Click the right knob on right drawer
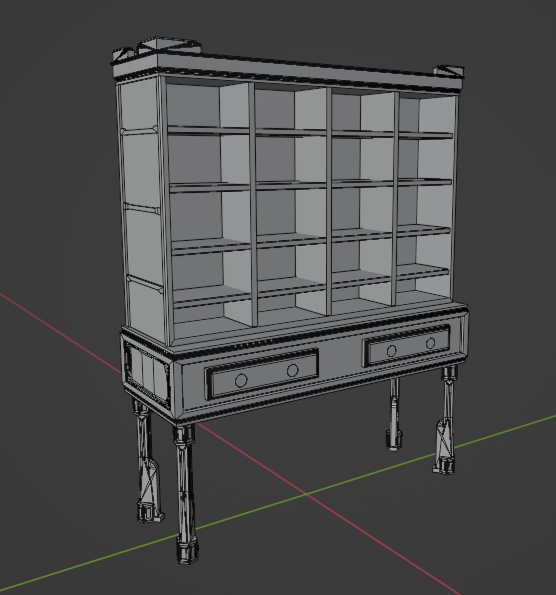The width and height of the screenshot is (556, 595). click(x=430, y=343)
